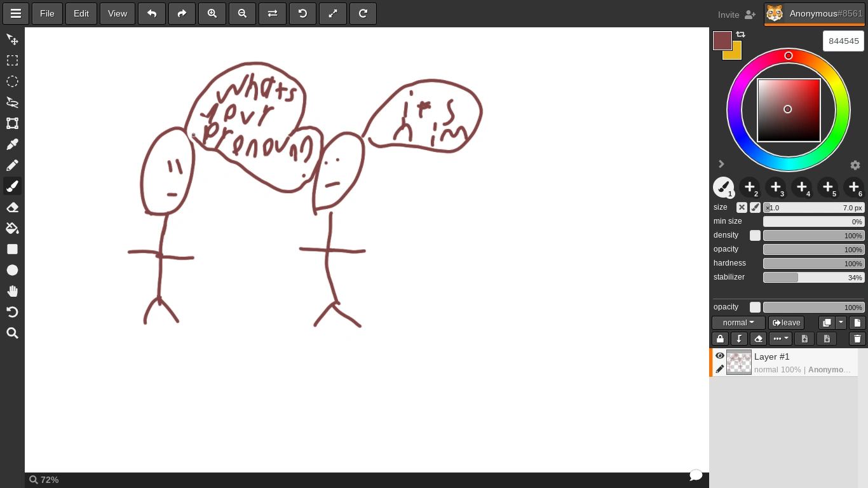Select the Zoom magnifier tool
868x488 pixels.
[12, 333]
